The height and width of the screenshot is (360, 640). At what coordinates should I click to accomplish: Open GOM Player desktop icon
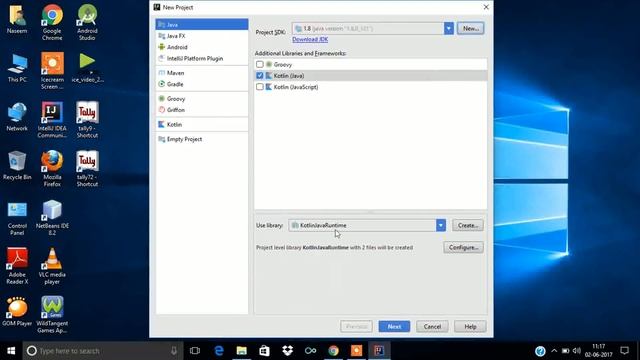coord(17,311)
